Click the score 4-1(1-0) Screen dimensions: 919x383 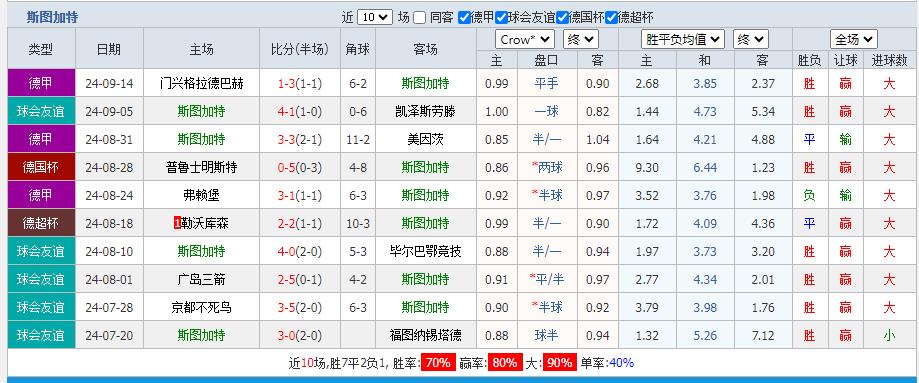299,111
